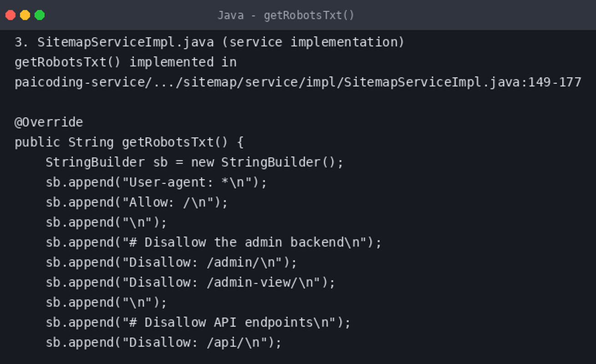Click the 'Disallow: /api/' append line
The height and width of the screenshot is (364, 596).
pos(164,343)
